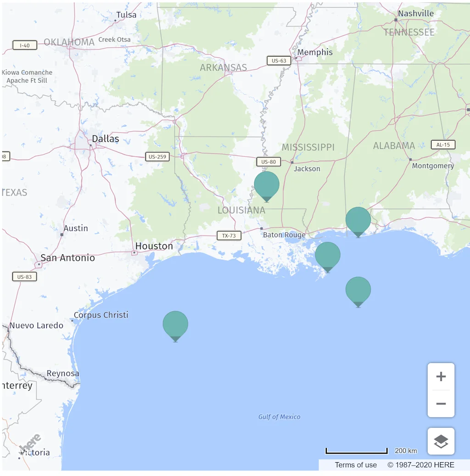Click the AL-15 highway shield

coord(443,145)
